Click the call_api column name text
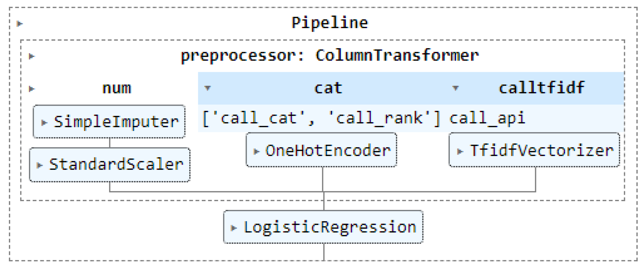This screenshot has height=268, width=644. (487, 118)
